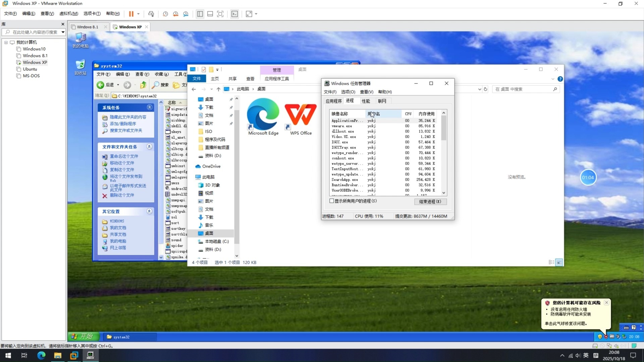Click the Pause virtual machine toolbar icon

[x=131, y=14]
